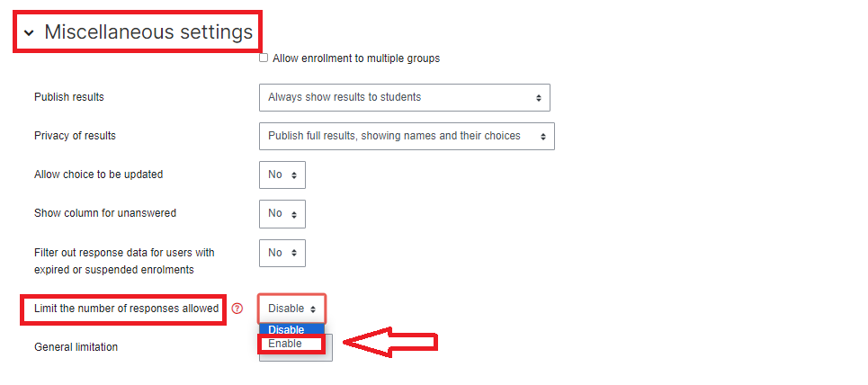Image resolution: width=868 pixels, height=385 pixels.
Task: Click the Limit the number of responses allowed label
Action: 126,309
